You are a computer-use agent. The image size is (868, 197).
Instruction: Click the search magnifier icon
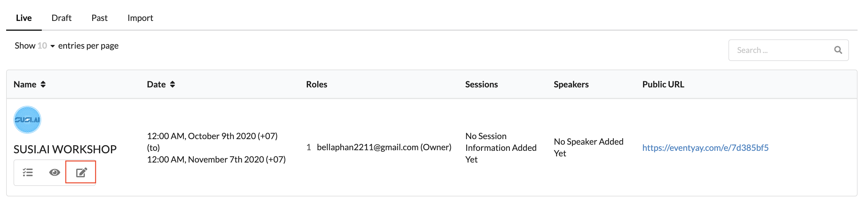[x=838, y=50]
